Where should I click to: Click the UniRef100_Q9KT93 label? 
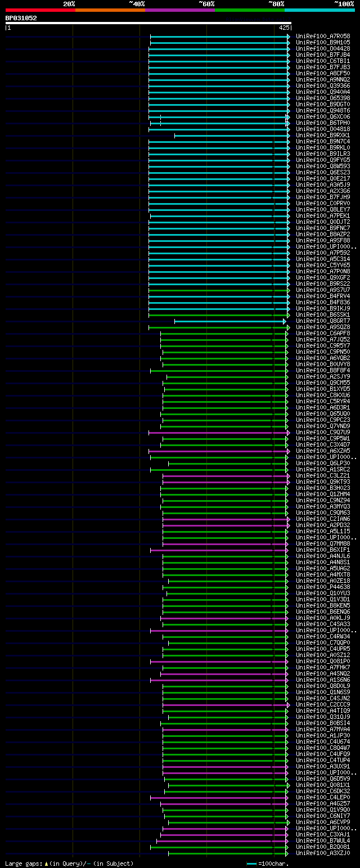[323, 482]
